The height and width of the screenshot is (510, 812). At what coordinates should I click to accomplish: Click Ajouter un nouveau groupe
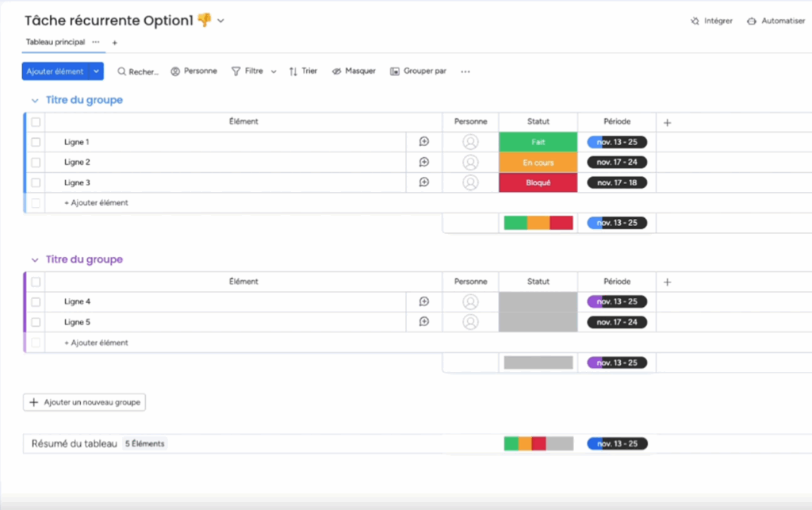tap(84, 402)
